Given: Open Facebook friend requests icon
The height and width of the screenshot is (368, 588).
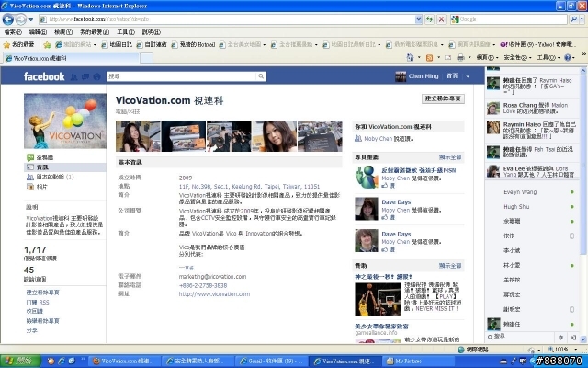Looking at the screenshot, I should click(x=73, y=76).
